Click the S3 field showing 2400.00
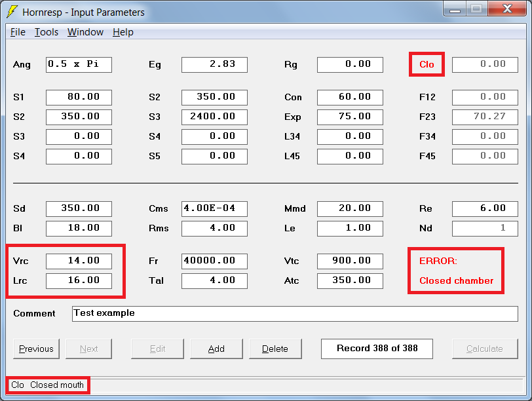 coord(214,117)
